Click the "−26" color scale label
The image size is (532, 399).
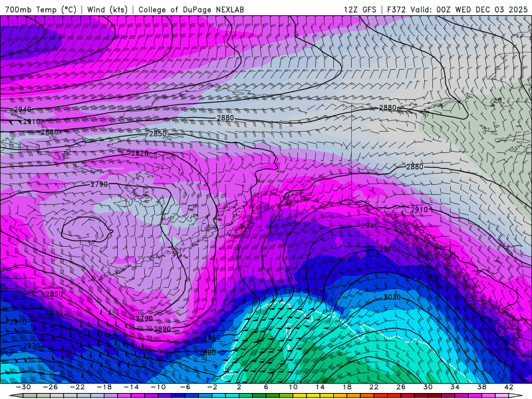click(x=51, y=387)
